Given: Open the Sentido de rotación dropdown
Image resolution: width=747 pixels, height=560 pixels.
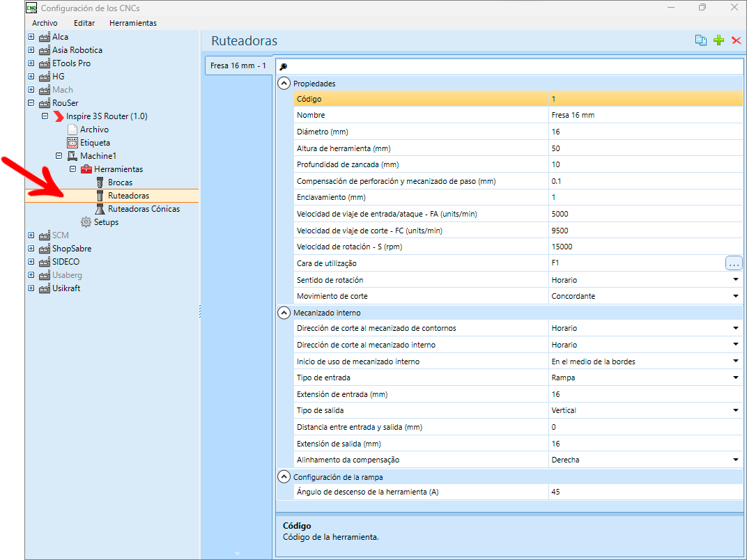Looking at the screenshot, I should click(x=736, y=280).
